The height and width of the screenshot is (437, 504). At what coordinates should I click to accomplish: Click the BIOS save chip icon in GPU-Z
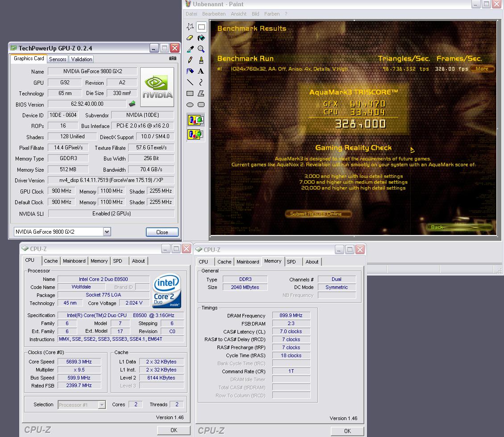[132, 103]
